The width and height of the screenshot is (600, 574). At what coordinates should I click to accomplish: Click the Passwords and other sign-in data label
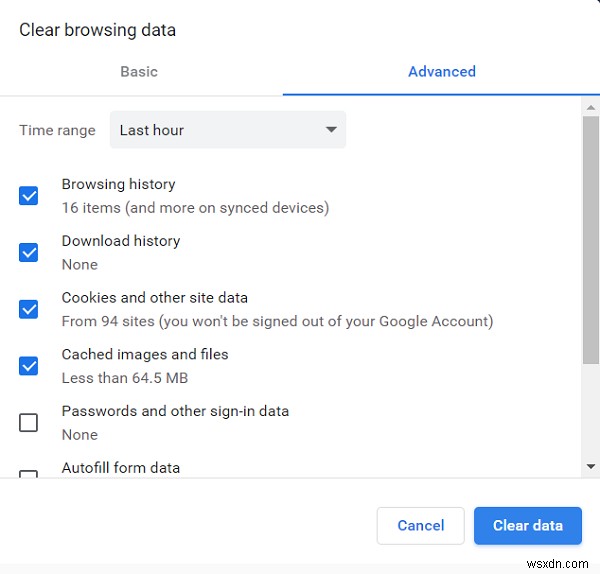coord(175,411)
